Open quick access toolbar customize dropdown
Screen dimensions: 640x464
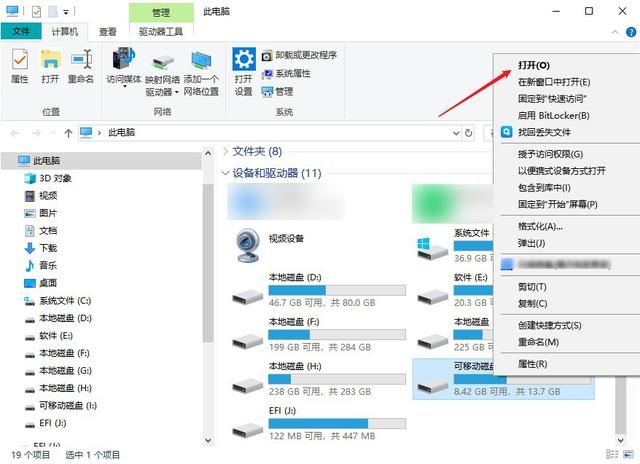[66, 12]
